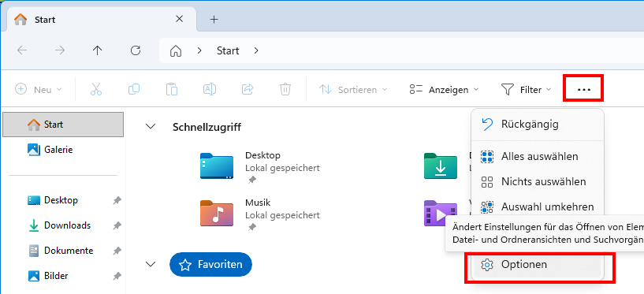Click the Paste clipboard icon
The width and height of the screenshot is (644, 294).
click(172, 89)
